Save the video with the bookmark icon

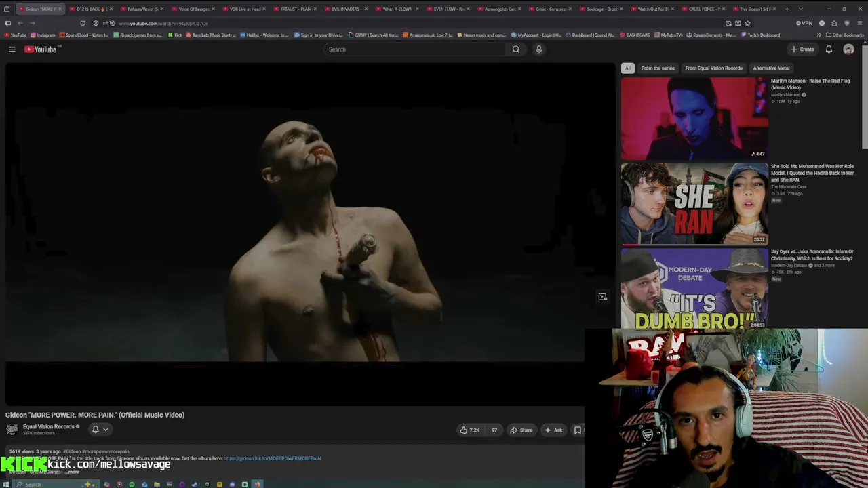coord(578,430)
